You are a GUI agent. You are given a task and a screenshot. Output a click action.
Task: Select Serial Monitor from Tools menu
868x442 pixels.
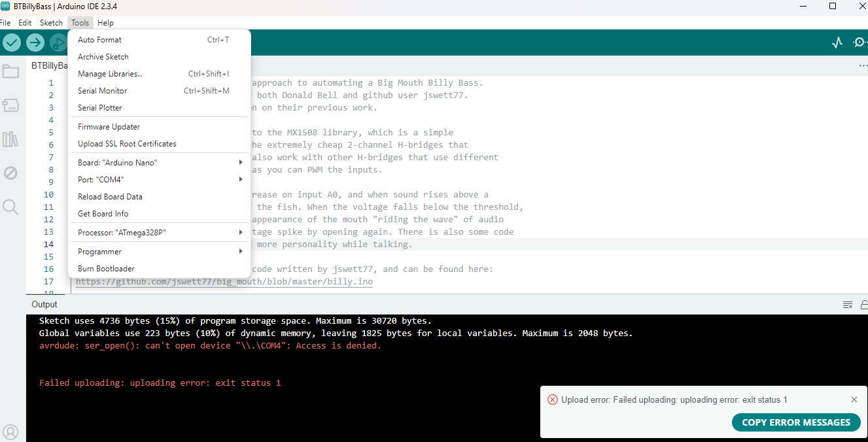[103, 91]
